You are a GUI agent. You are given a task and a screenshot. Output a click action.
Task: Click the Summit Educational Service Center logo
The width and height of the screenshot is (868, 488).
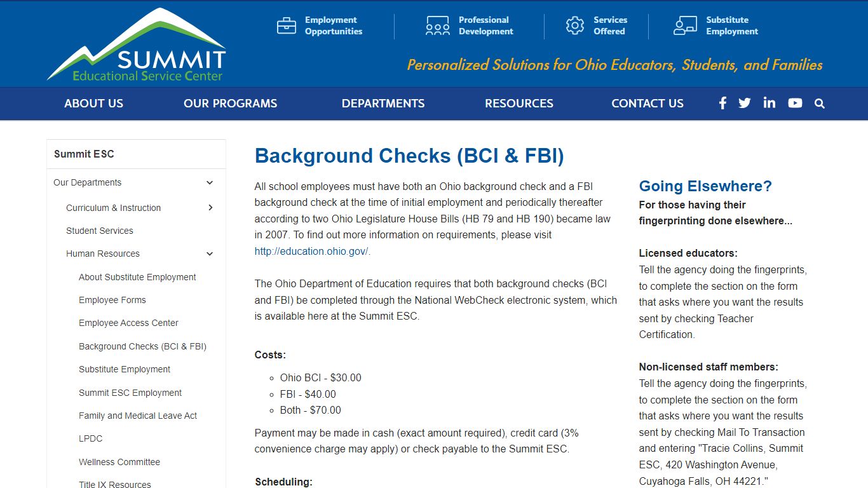(137, 44)
